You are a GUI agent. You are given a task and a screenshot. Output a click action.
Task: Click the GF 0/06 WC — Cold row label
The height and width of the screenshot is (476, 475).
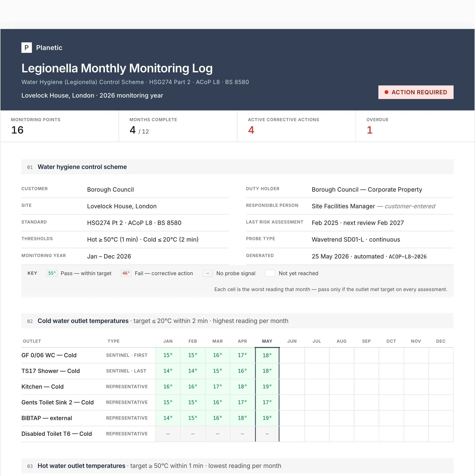(x=49, y=355)
